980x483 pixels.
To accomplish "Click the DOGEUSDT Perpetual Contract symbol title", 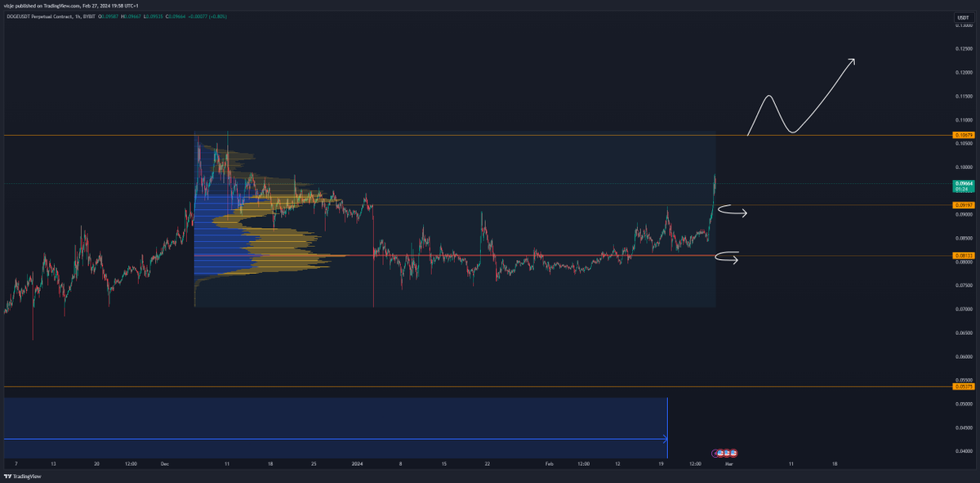I will click(38, 15).
